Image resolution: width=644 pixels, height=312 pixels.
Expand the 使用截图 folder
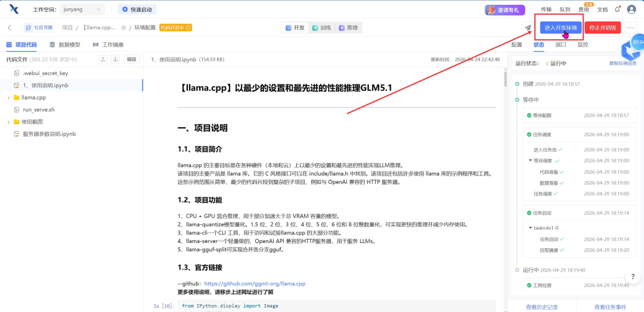(8, 122)
